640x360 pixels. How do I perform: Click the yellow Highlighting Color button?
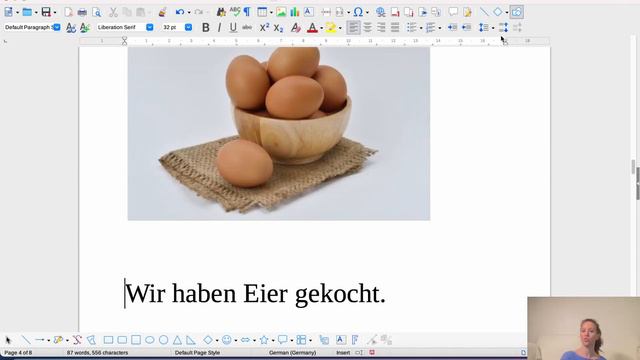tap(331, 27)
